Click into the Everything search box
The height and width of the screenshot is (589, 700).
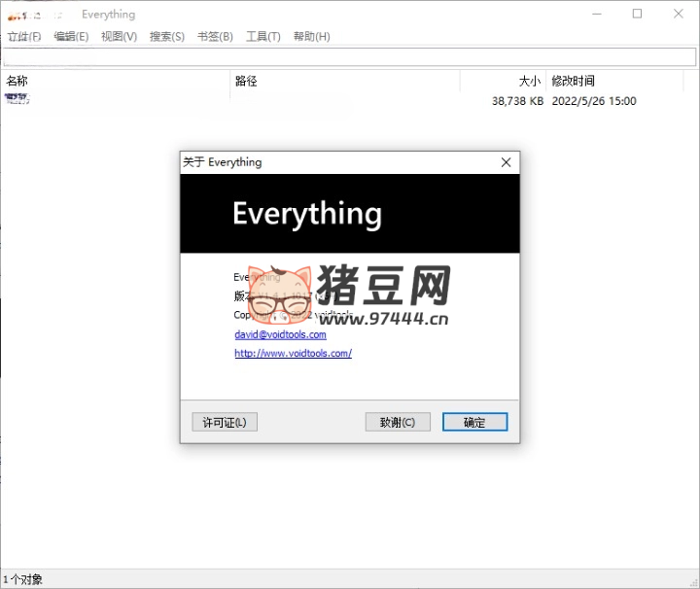coord(350,57)
